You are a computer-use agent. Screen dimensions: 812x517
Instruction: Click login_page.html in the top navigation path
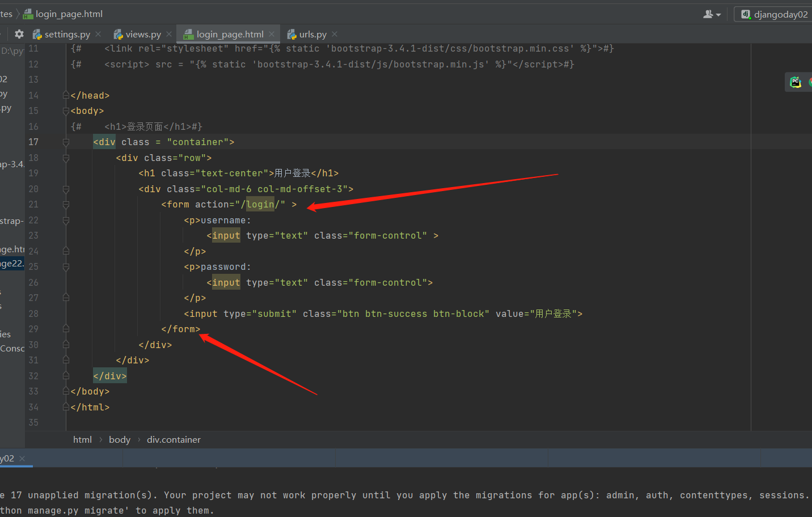click(69, 14)
